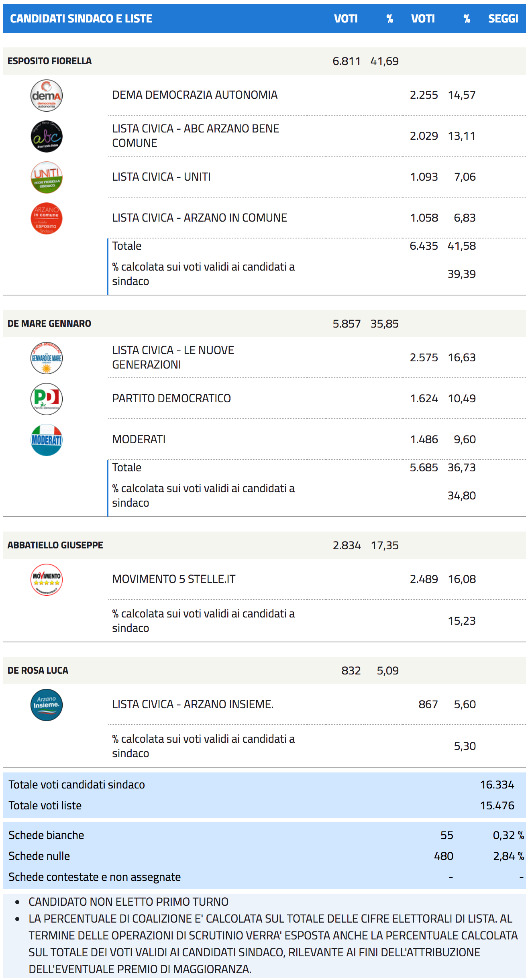
Task: Click the Moderati party logo
Action: pos(47,440)
